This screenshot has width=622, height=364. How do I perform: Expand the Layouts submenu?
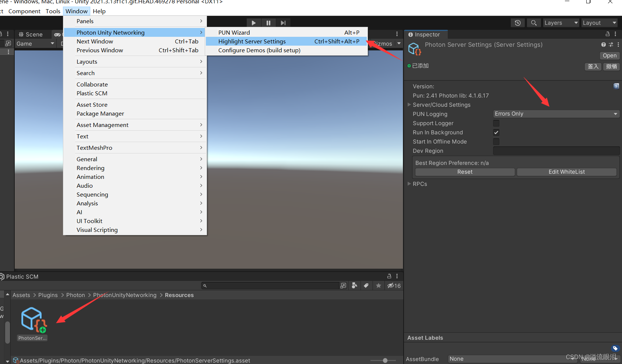(x=135, y=62)
